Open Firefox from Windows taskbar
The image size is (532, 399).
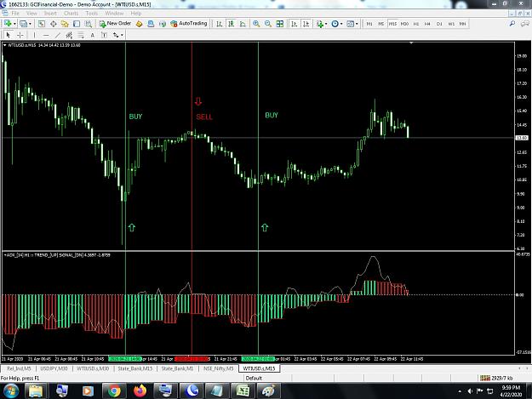[x=140, y=390]
